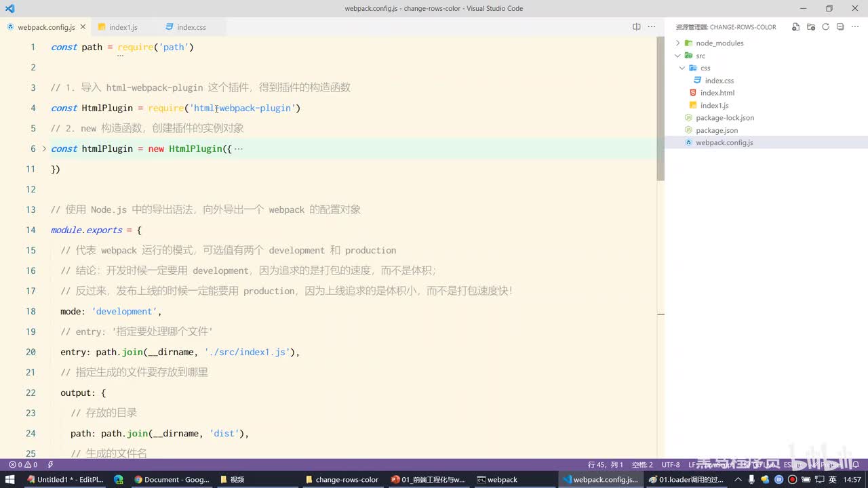
Task: Unfold the collapsed code on line 6
Action: click(x=45, y=148)
